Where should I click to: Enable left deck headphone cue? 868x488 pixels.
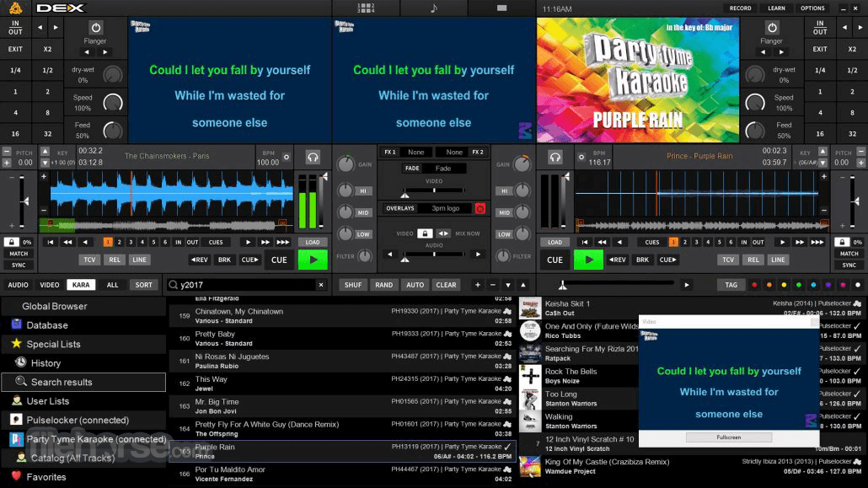(313, 158)
